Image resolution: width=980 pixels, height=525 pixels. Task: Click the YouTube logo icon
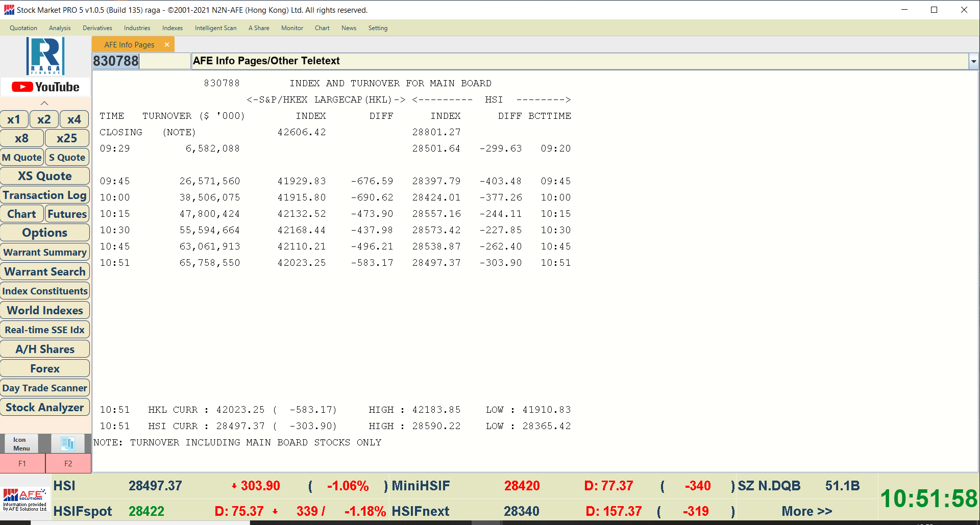coord(45,87)
